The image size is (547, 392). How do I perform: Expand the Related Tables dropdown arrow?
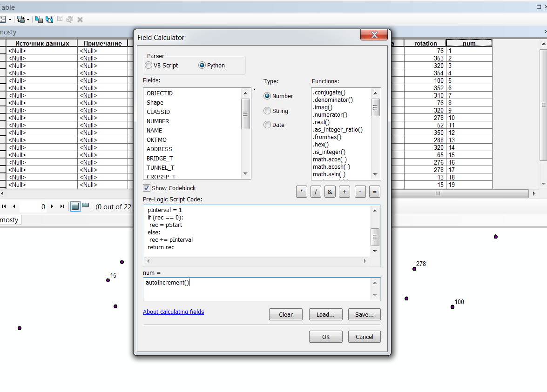click(28, 20)
